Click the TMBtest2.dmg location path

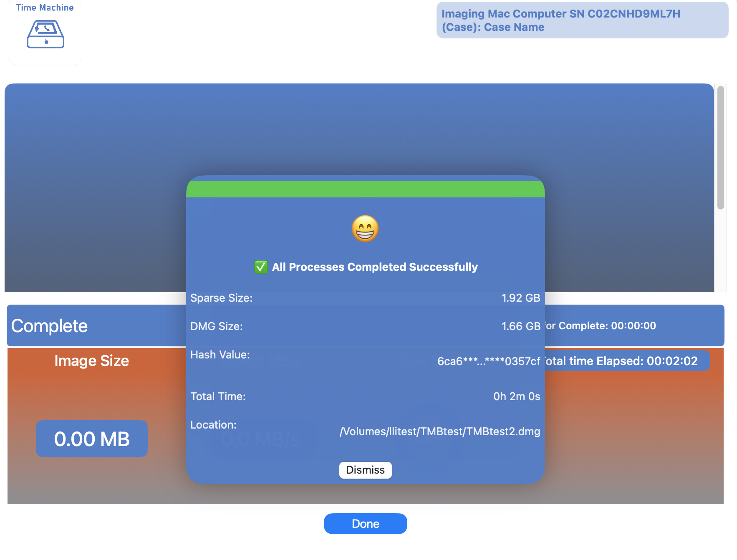(439, 431)
